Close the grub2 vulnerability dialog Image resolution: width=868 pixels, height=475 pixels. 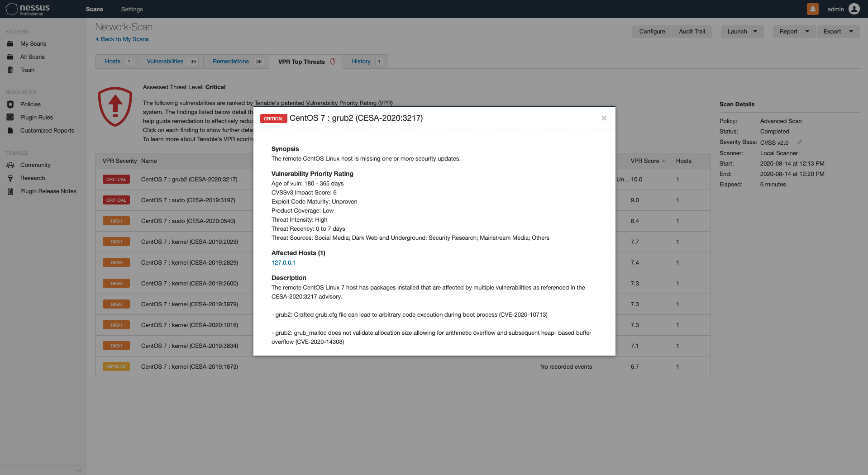click(604, 118)
